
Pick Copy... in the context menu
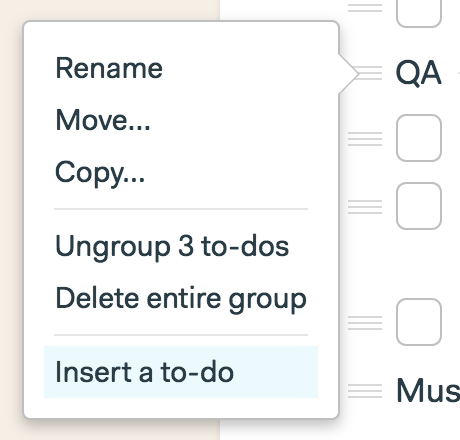[100, 173]
